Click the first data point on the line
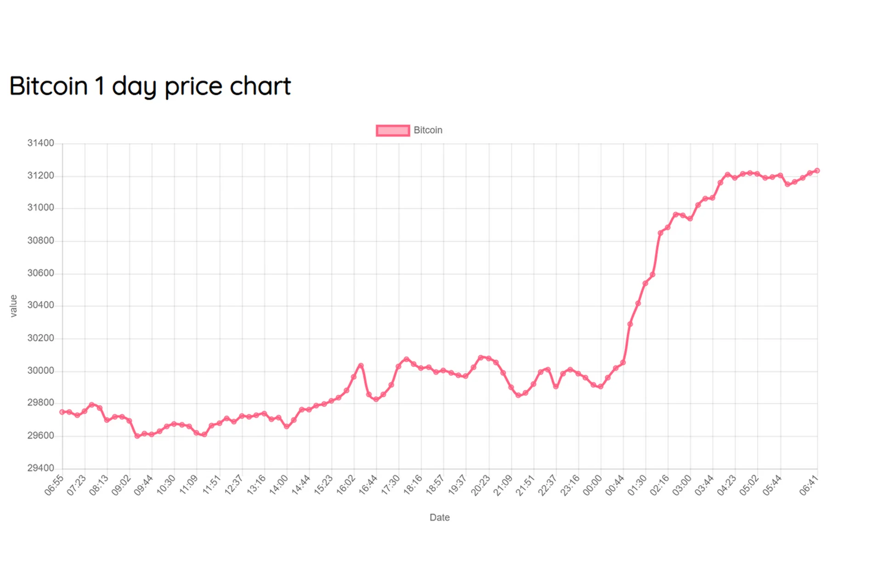Screen dimensions: 882x588 click(x=62, y=412)
